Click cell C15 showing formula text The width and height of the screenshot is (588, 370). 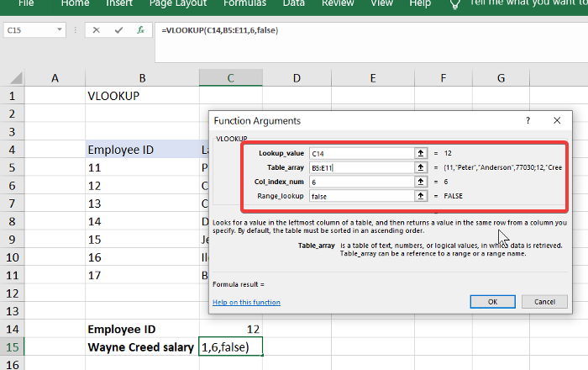pyautogui.click(x=231, y=347)
